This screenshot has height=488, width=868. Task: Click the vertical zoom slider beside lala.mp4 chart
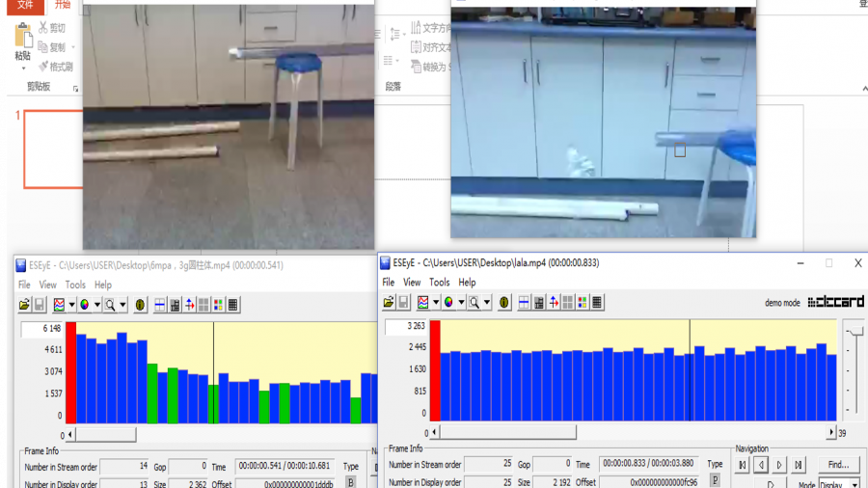point(854,333)
